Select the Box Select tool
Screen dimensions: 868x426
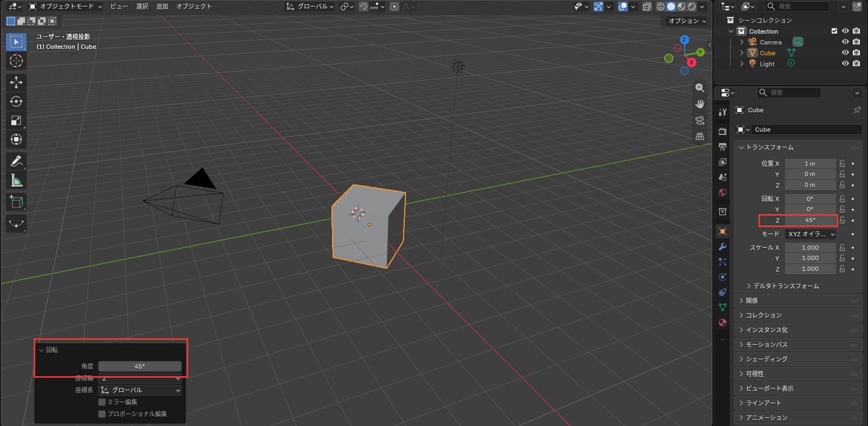[x=16, y=42]
